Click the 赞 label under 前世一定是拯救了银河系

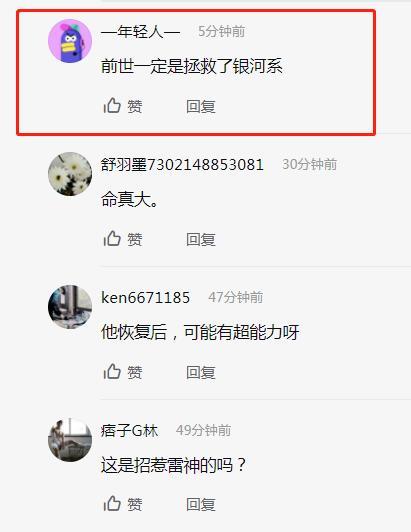click(x=135, y=107)
